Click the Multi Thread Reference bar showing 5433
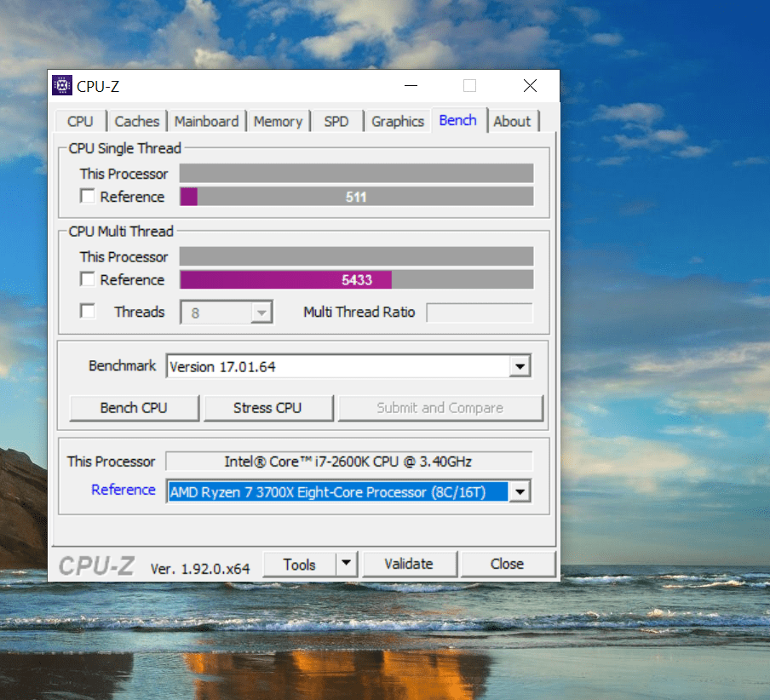 [357, 280]
